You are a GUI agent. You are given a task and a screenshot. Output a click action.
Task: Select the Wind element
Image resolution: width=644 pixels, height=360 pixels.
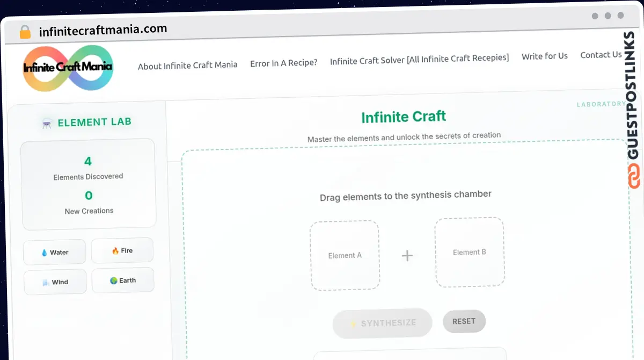pos(55,282)
